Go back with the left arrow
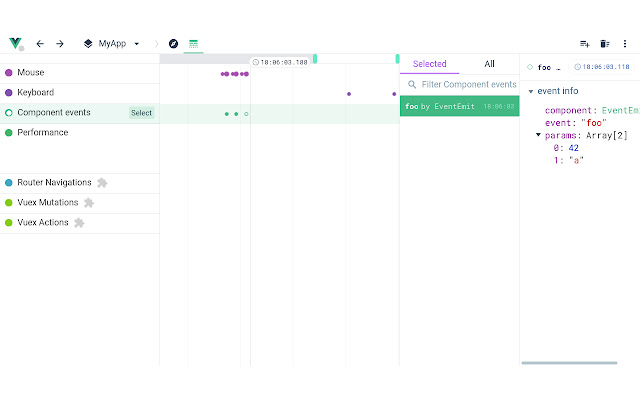 [40, 44]
